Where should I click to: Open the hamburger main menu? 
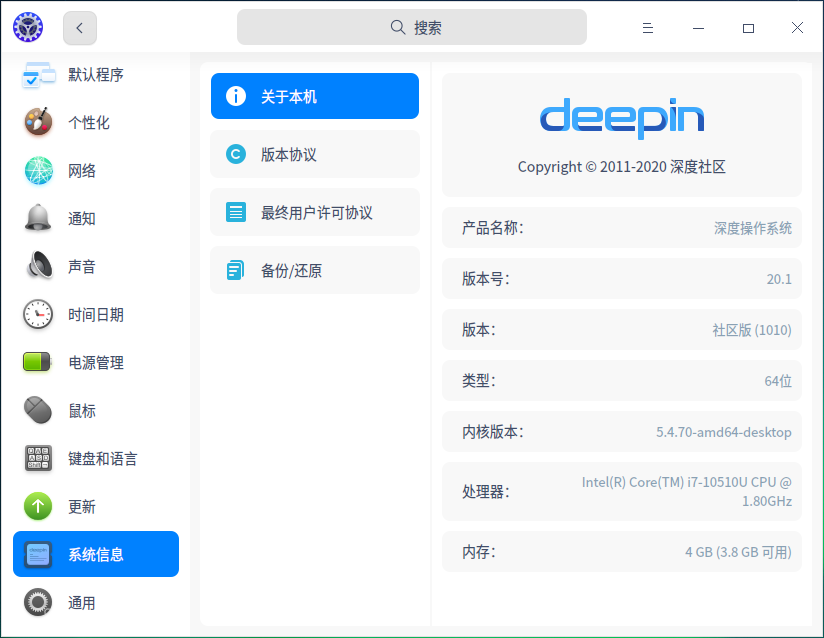647,28
